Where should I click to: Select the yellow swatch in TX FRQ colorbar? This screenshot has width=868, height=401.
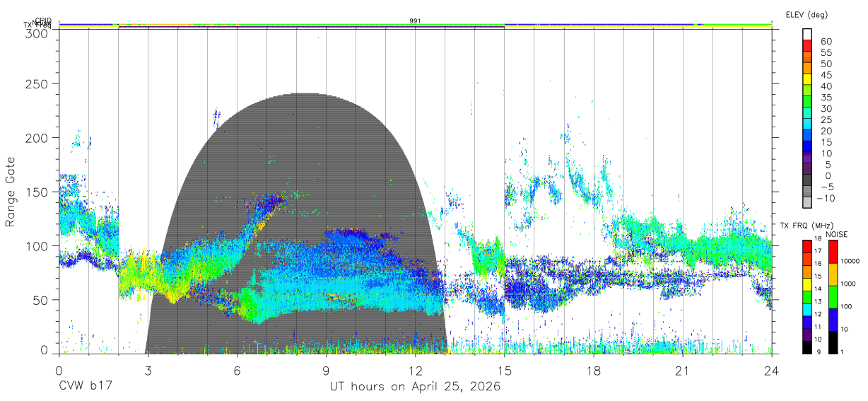click(807, 284)
